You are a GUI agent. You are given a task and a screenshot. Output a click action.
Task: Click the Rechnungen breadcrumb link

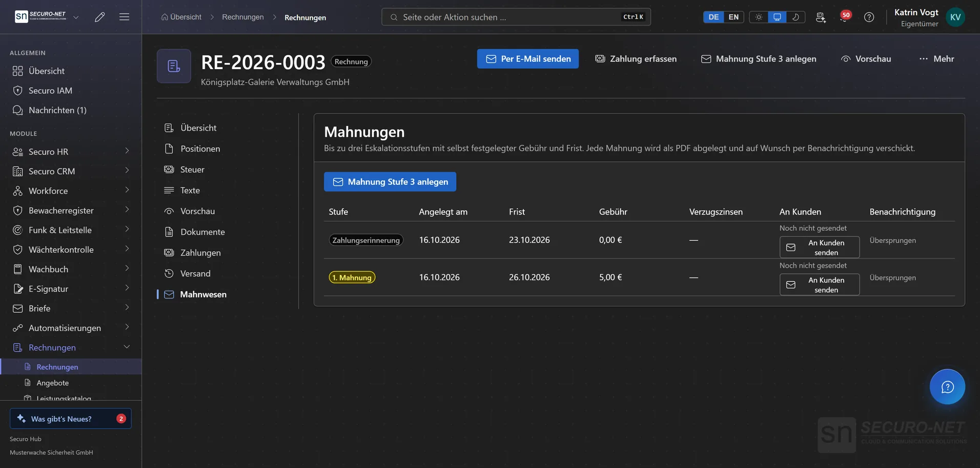point(243,17)
